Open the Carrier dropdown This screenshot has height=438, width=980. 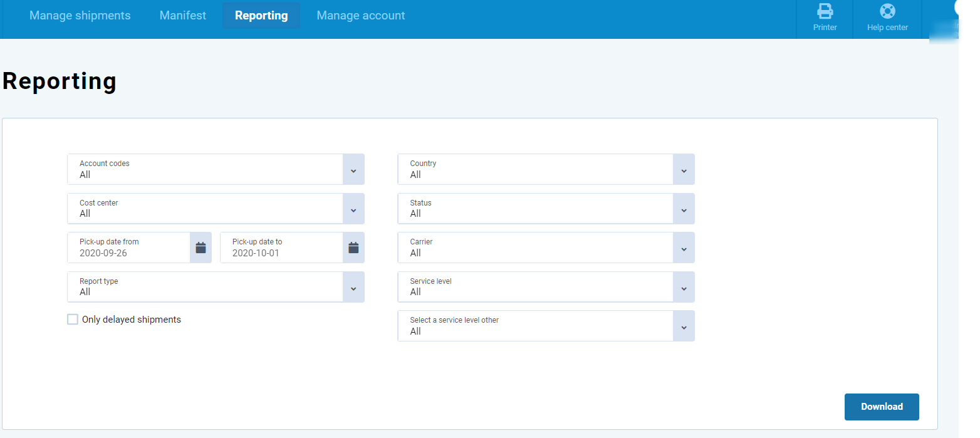pyautogui.click(x=684, y=248)
